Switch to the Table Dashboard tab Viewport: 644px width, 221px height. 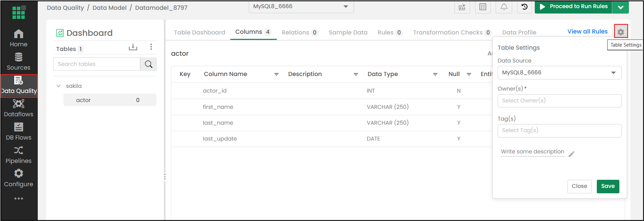(199, 32)
